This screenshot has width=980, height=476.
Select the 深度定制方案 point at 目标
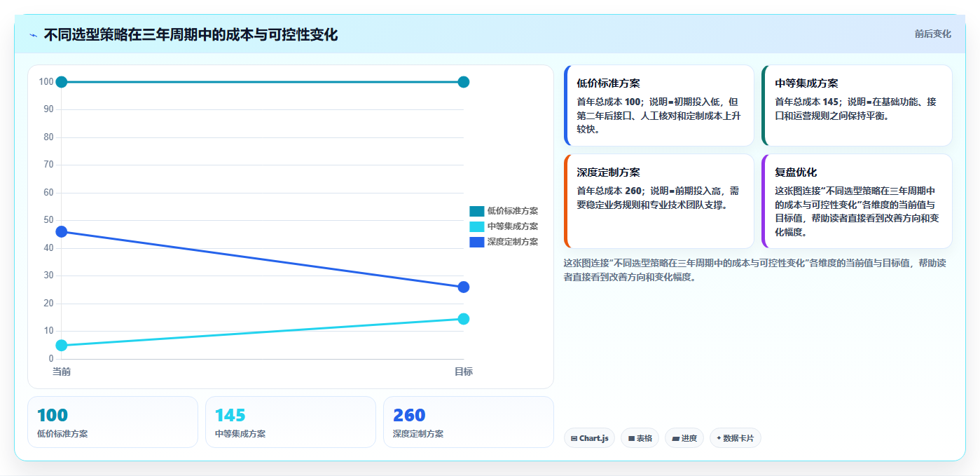463,287
